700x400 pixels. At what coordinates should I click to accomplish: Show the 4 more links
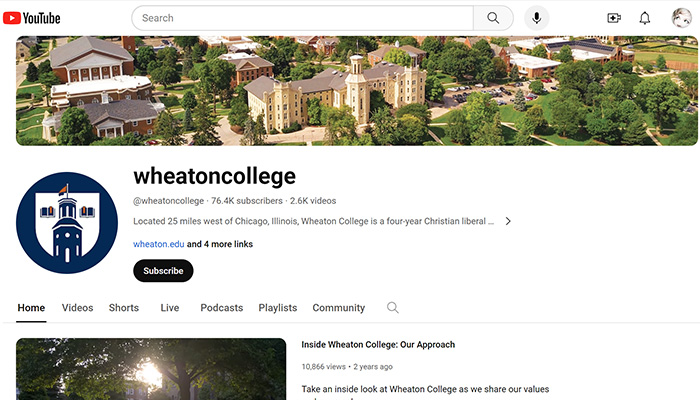pos(220,244)
